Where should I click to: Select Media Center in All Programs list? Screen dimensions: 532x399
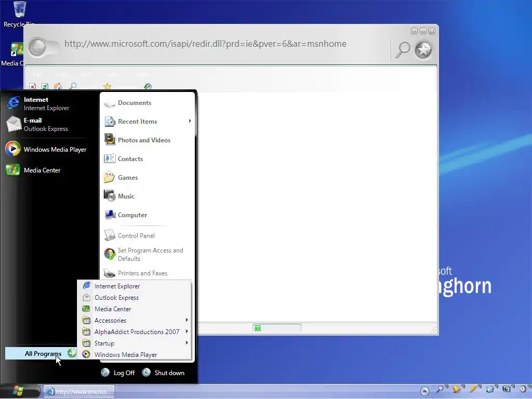tap(135, 309)
